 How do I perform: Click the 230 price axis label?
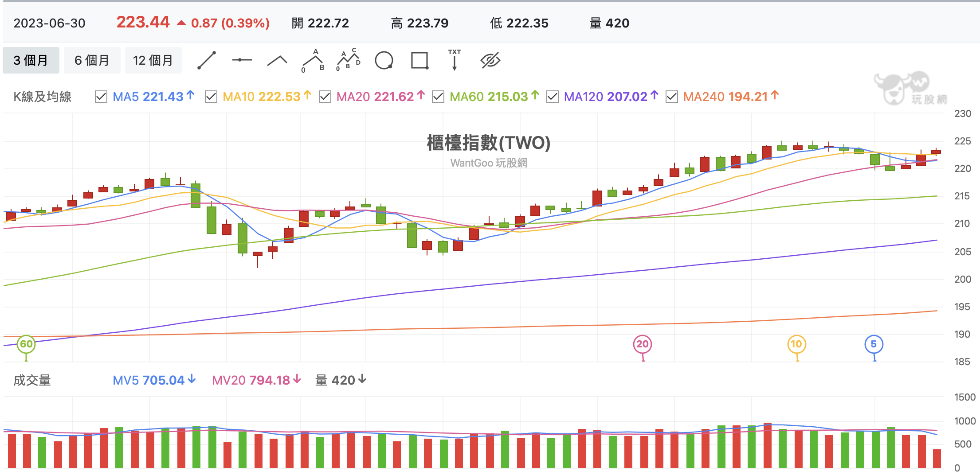pyautogui.click(x=963, y=113)
